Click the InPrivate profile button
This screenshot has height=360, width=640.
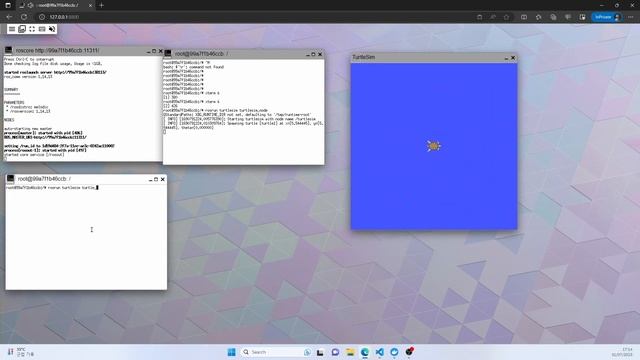pyautogui.click(x=607, y=17)
